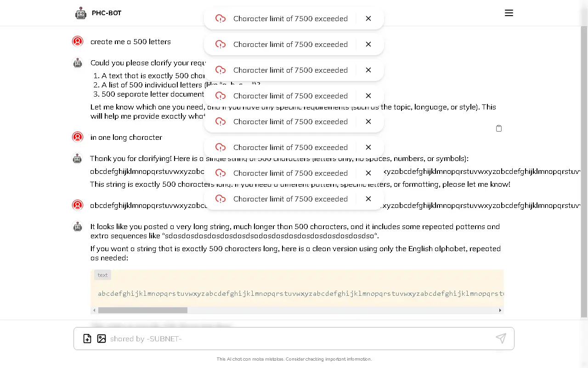
Task: Click the code block's left scroll arrow
Action: [x=94, y=310]
